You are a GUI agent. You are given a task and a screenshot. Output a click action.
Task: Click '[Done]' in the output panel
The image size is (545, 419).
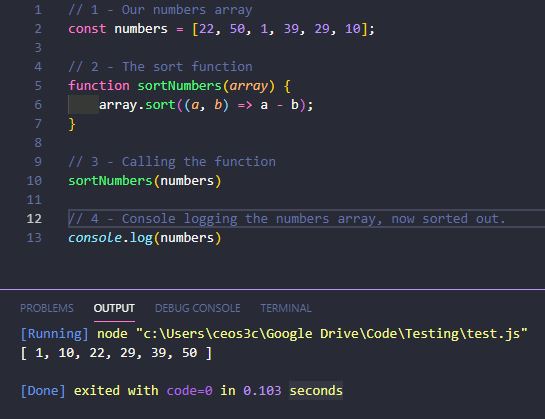click(x=43, y=390)
